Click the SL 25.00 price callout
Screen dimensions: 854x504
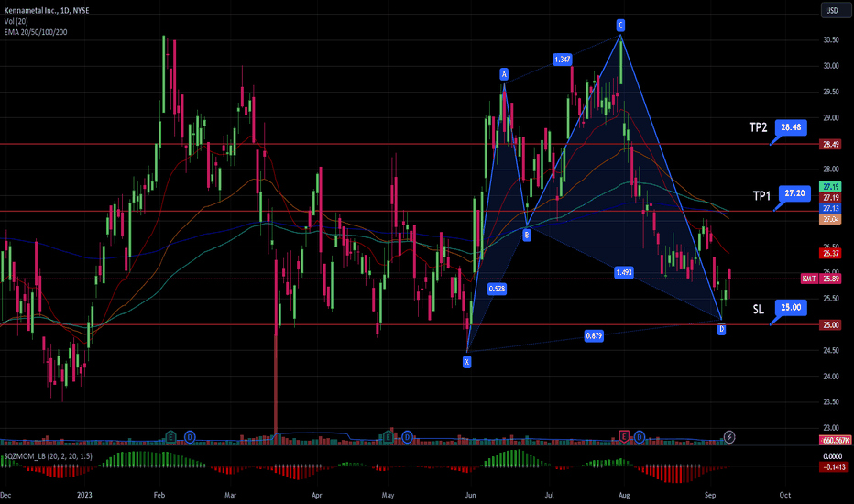[x=791, y=307]
